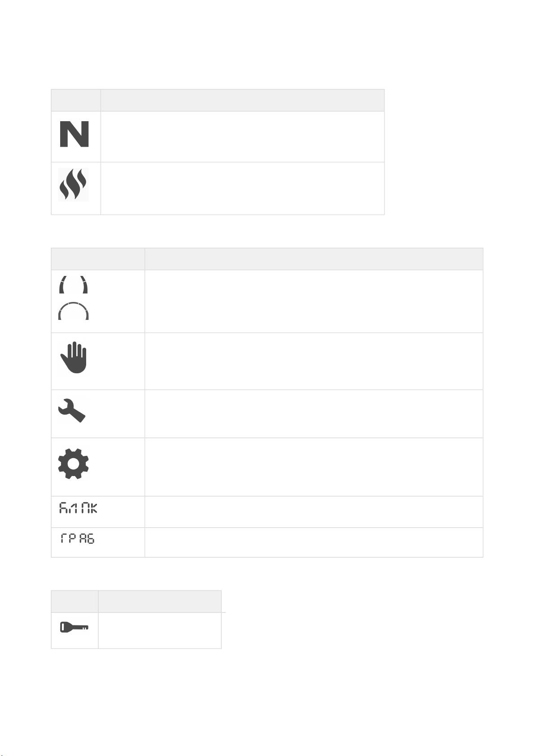
Task: Select the closed dome arc gauge icon
Action: coord(74,311)
